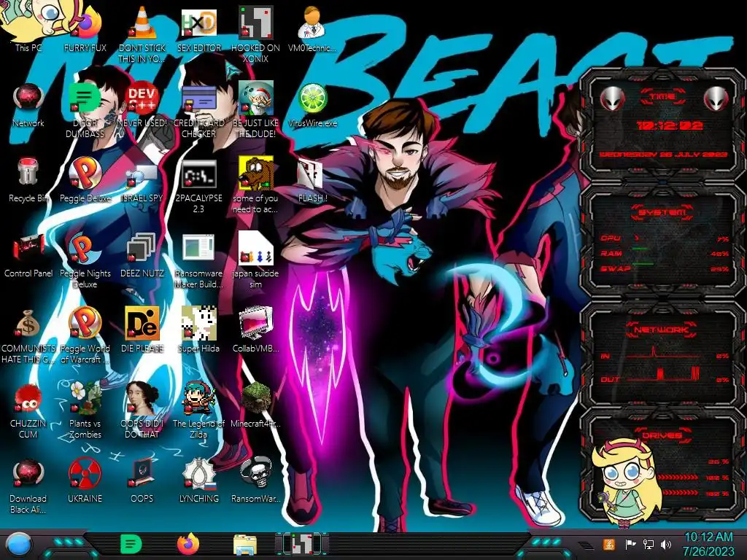Open the Super Hilda shortcut

point(199,330)
